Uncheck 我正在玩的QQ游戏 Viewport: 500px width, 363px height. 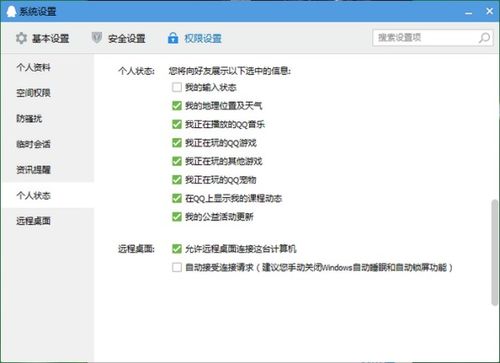[177, 143]
